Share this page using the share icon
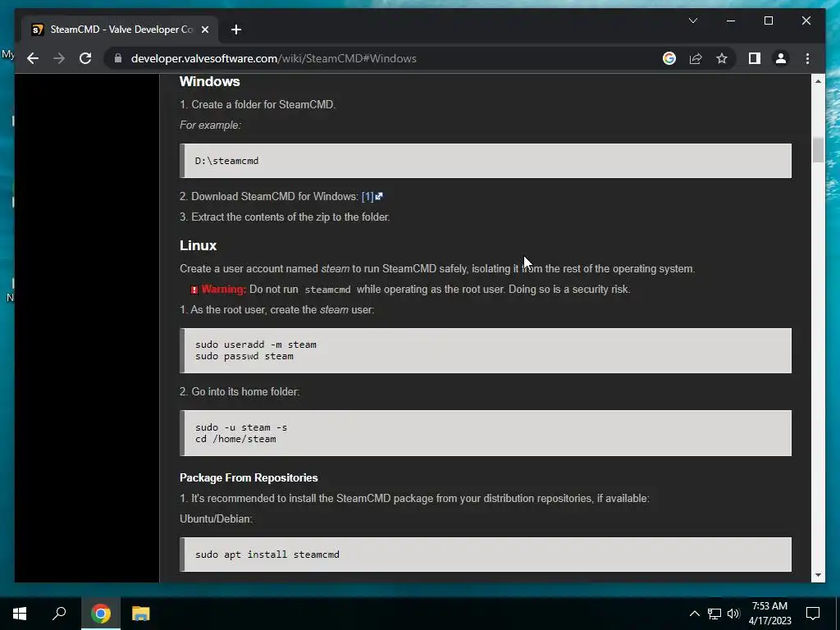Image resolution: width=840 pixels, height=630 pixels. [696, 58]
